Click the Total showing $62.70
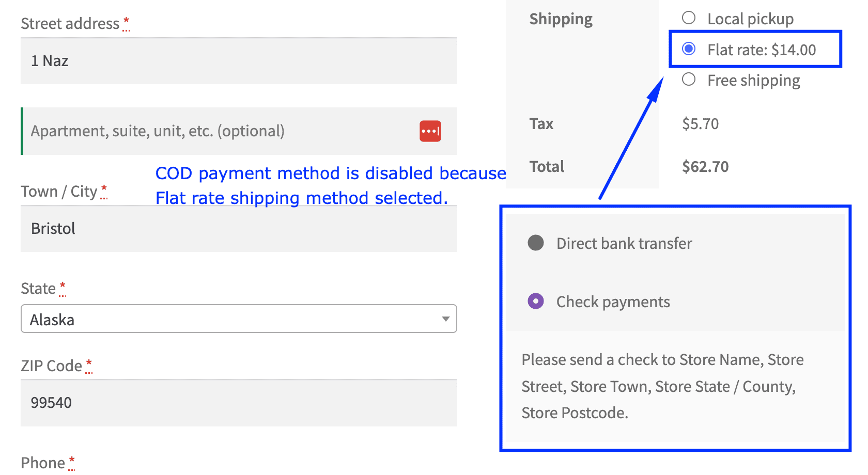 tap(705, 166)
